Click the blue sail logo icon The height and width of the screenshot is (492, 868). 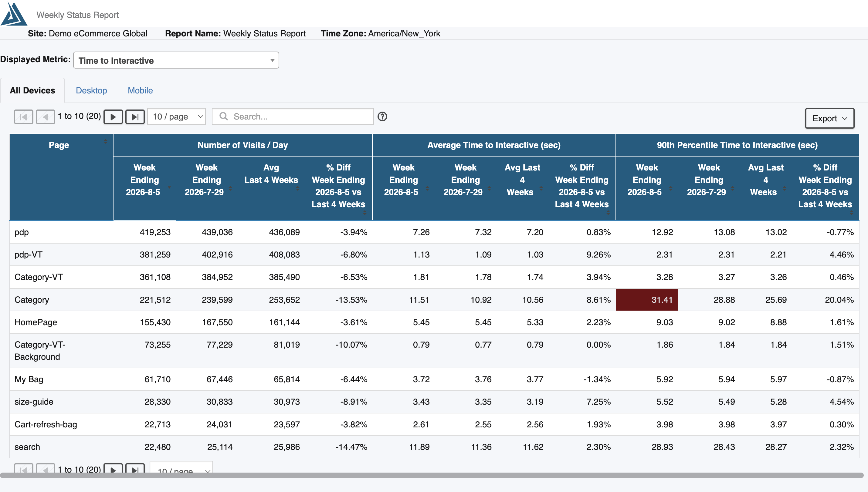pyautogui.click(x=14, y=14)
